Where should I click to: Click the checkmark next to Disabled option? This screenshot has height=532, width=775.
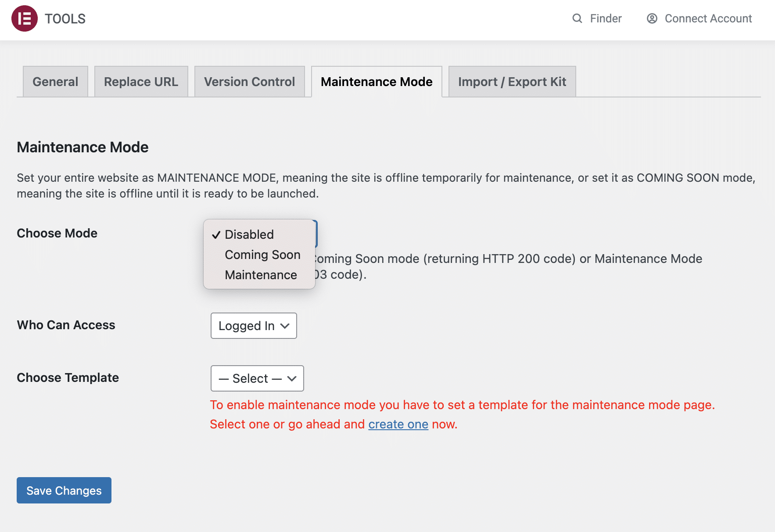point(215,234)
